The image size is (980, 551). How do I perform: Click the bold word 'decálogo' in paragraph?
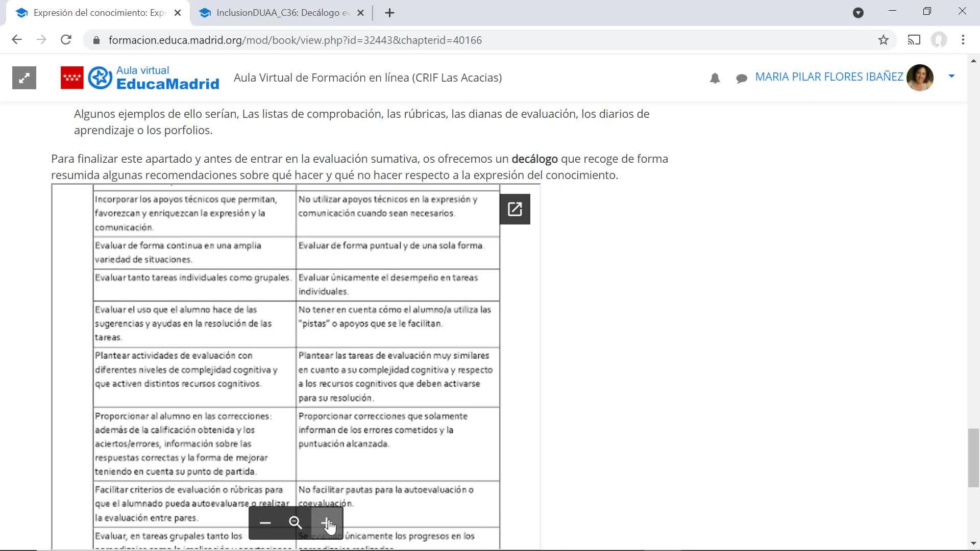pos(534,159)
